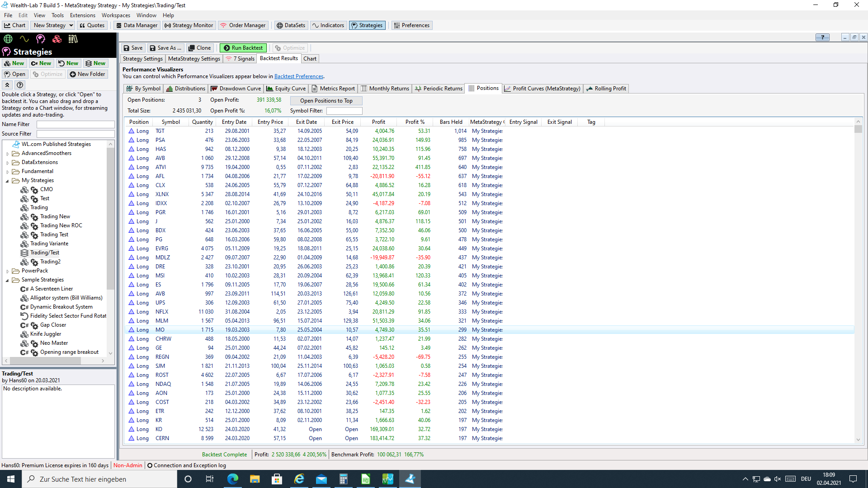This screenshot has height=488, width=868.
Task: Open the Distributions visualizer tab
Action: pyautogui.click(x=186, y=89)
